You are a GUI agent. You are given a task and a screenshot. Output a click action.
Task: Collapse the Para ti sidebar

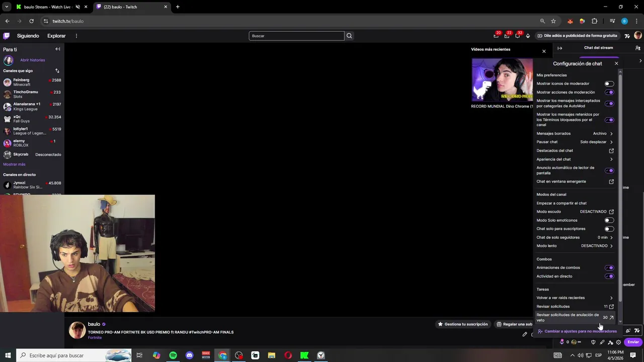(x=58, y=49)
